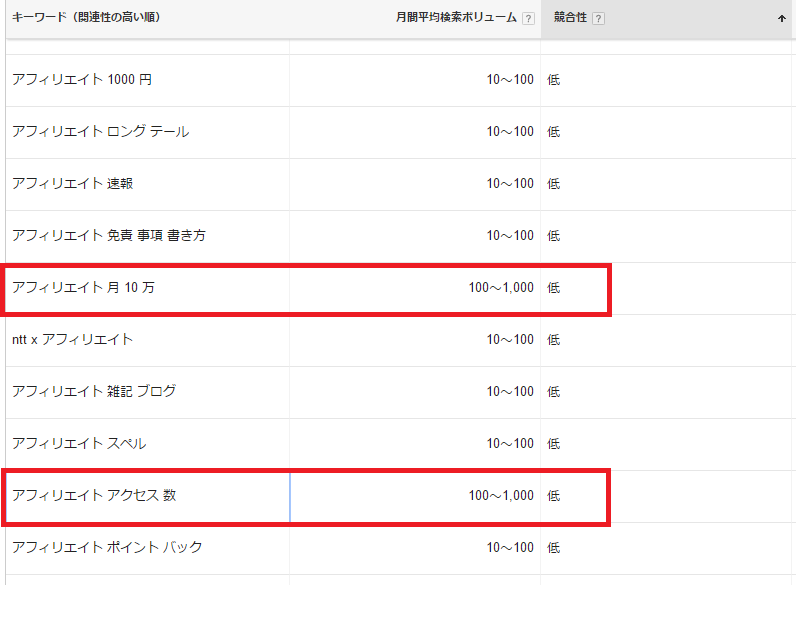Screen dimensions: 796x643
Task: Select keyword アフィリエイト ロング テール
Action: pyautogui.click(x=101, y=131)
